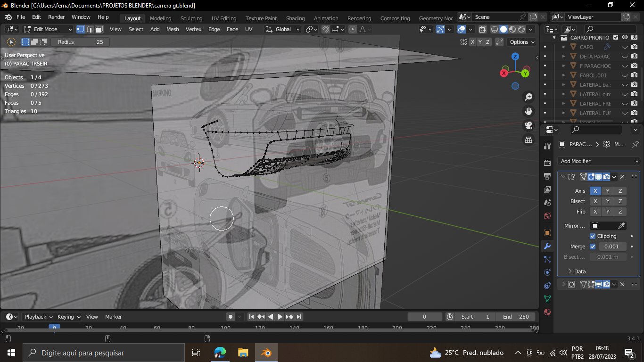Click the pan hand viewport icon
644x362 pixels.
(x=528, y=111)
